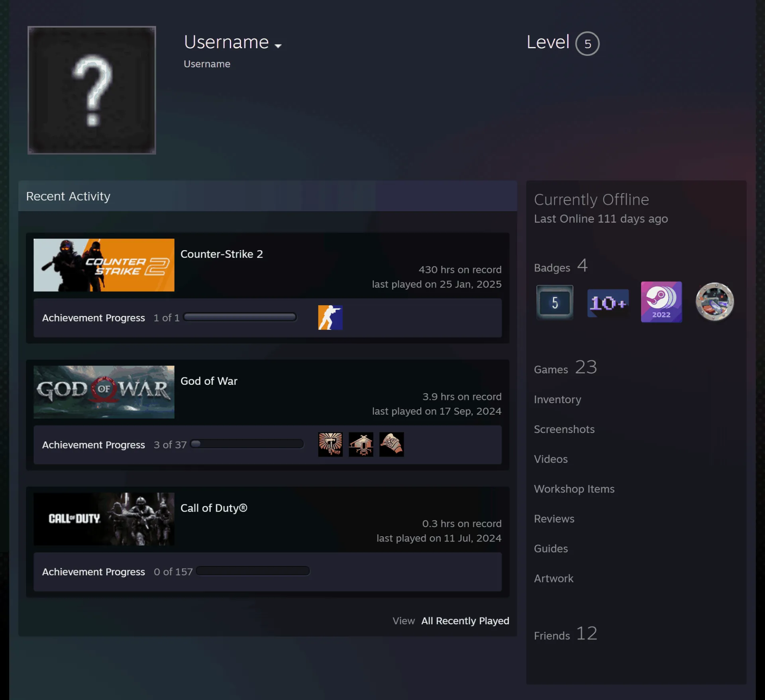
Task: Click the Level 5 circle badge
Action: [x=587, y=43]
